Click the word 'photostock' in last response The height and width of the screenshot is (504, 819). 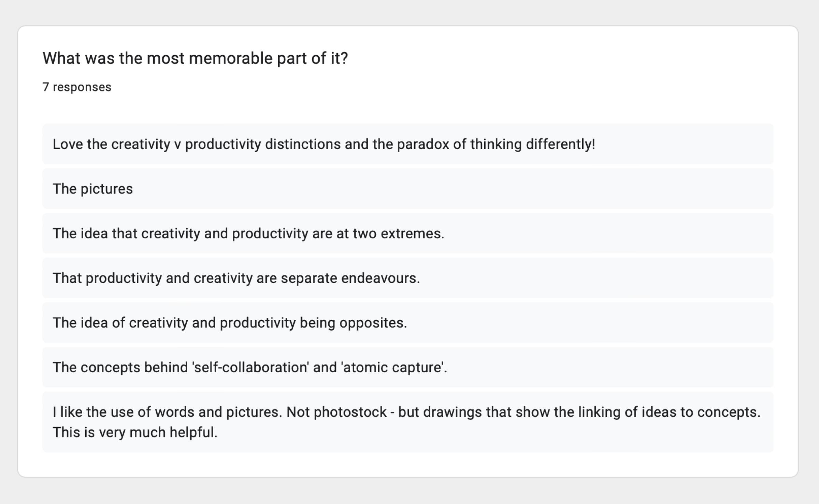350,412
